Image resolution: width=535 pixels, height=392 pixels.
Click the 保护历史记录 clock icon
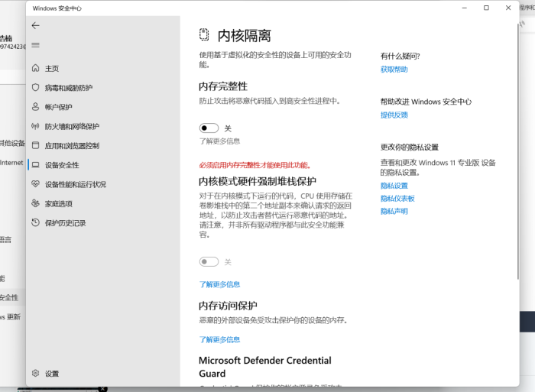tap(35, 223)
